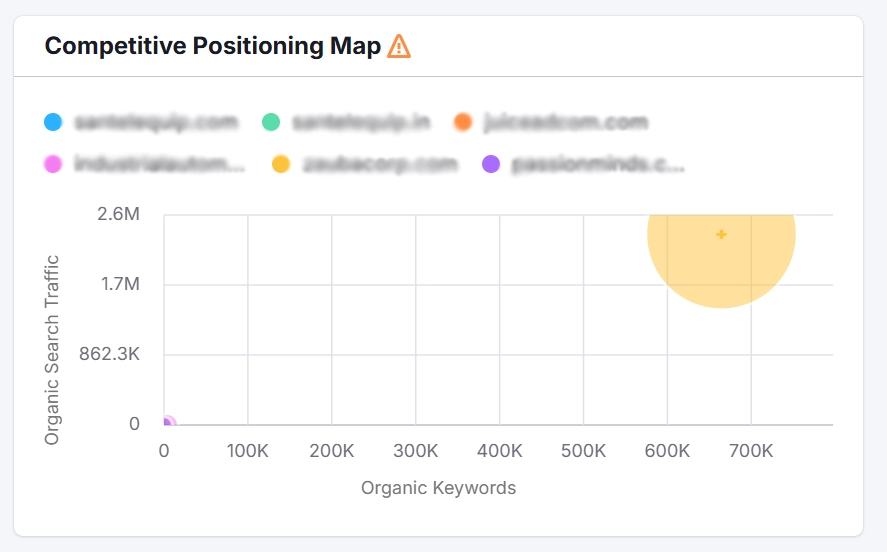Click the Organic Search Traffic axis title

tap(52, 350)
